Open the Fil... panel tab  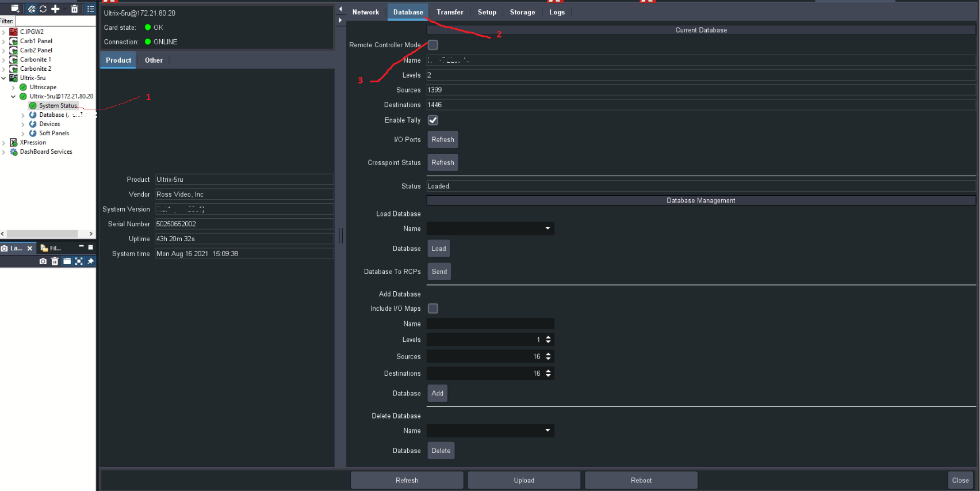[51, 248]
